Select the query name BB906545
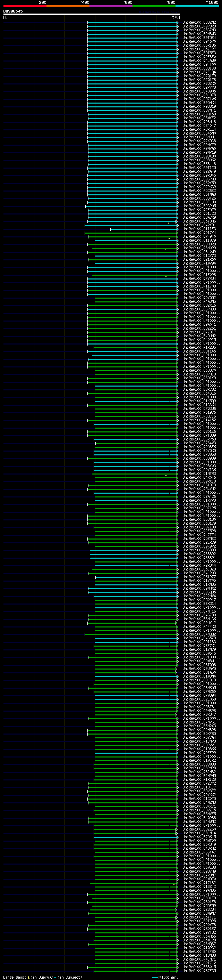This screenshot has width=222, height=980. [x=13, y=11]
